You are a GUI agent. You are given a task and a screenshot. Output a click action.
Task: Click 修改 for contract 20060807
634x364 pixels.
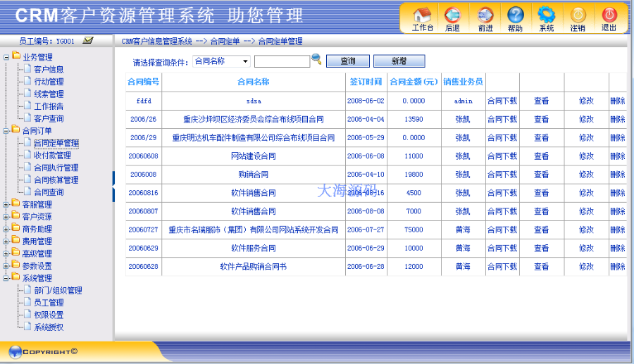coord(586,211)
